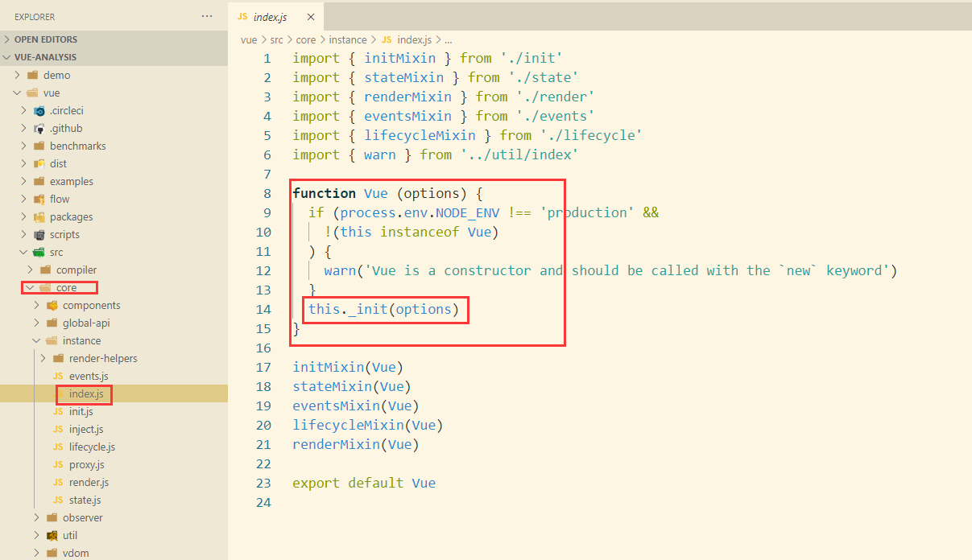Click the EXPLORER panel title
Image resolution: width=972 pixels, height=560 pixels.
[x=35, y=16]
